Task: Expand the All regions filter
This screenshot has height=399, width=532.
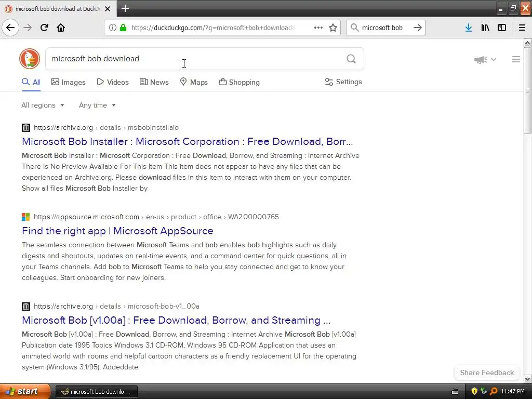Action: (43, 105)
